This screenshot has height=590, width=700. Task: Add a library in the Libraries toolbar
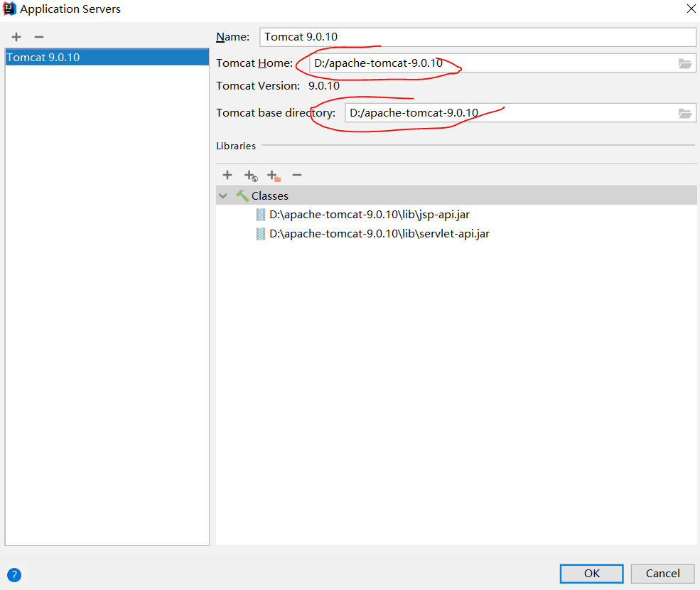click(227, 175)
